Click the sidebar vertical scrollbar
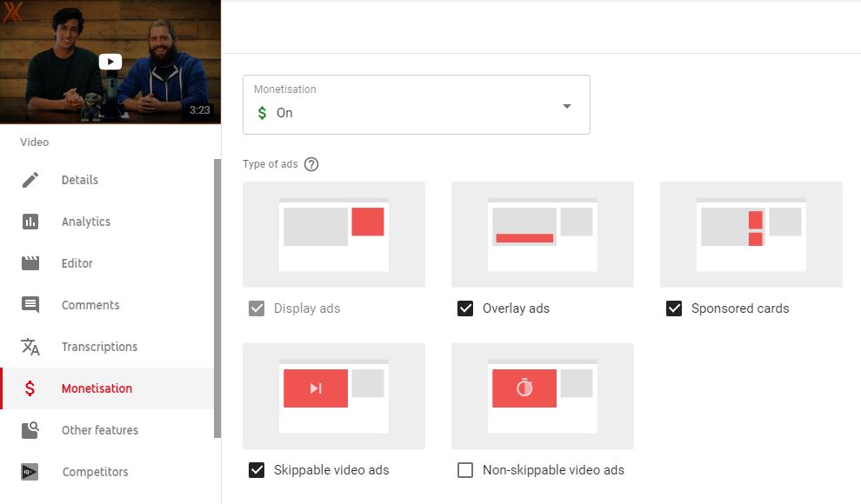 217,298
